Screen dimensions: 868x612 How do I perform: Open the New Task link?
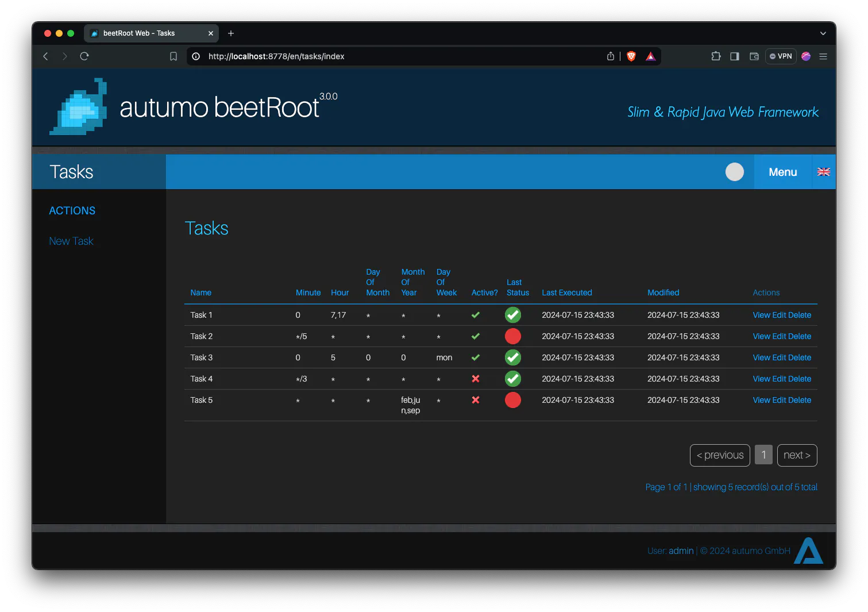click(71, 241)
